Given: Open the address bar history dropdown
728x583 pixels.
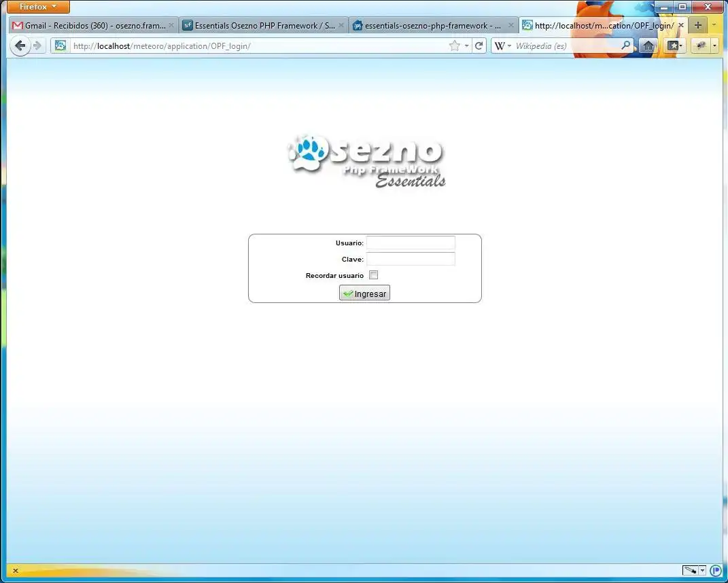Looking at the screenshot, I should point(466,46).
